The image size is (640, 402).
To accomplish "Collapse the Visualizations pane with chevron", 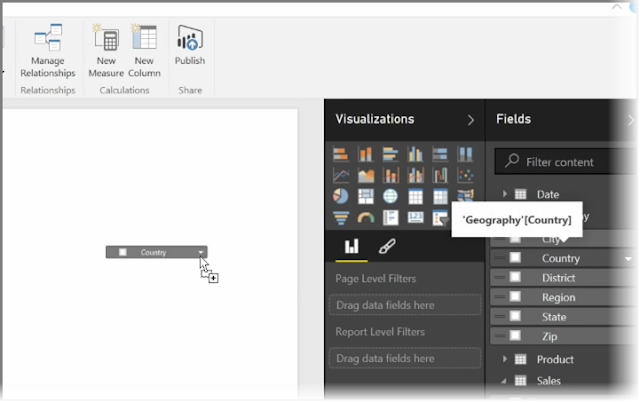I will click(471, 120).
